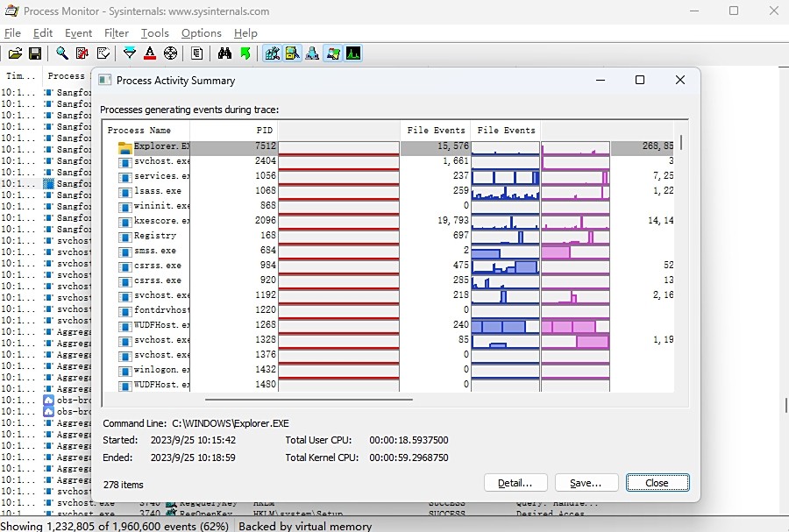
Task: Open the Filter funnel icon in toolbar
Action: click(x=130, y=53)
